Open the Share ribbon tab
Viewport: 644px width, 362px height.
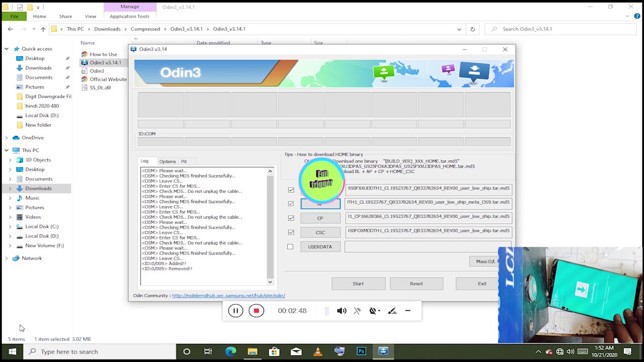[x=65, y=16]
